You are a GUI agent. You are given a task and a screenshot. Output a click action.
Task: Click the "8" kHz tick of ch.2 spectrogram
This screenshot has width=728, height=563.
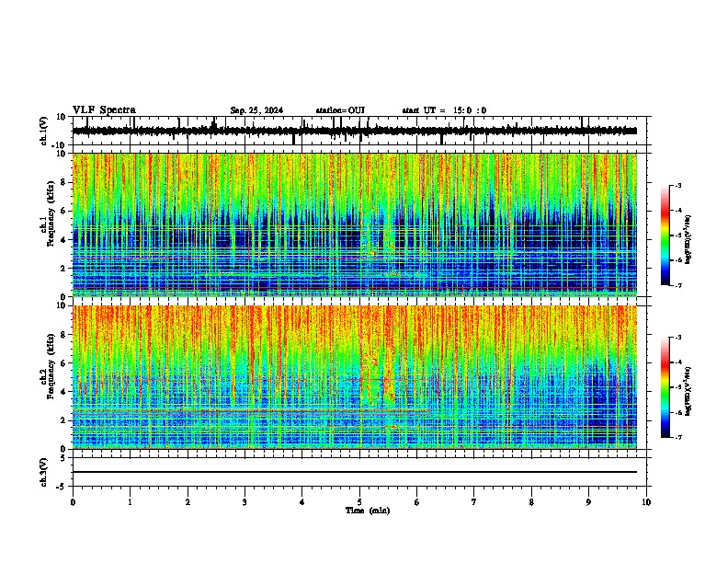64,335
